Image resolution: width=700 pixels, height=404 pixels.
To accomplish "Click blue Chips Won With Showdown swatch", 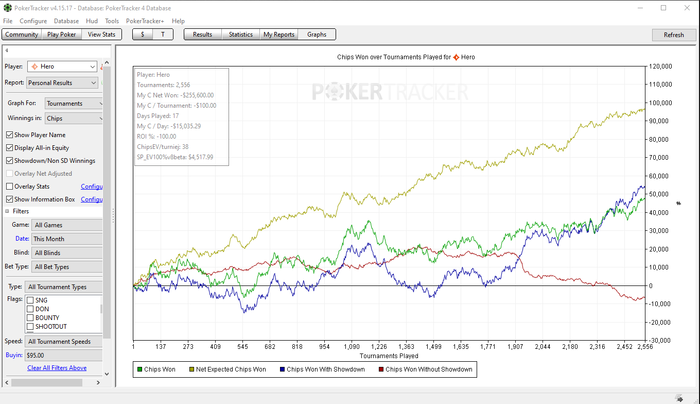I will click(x=282, y=370).
